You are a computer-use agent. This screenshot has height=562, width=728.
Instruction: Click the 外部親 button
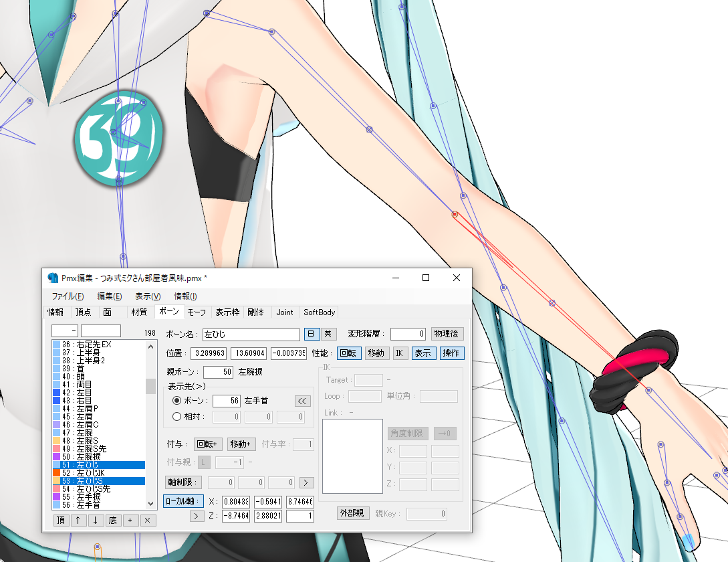(x=353, y=513)
